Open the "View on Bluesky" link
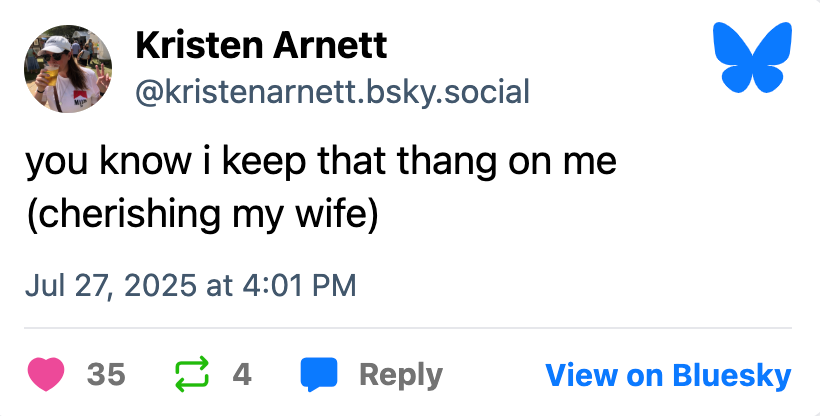820x416 pixels. [x=668, y=375]
